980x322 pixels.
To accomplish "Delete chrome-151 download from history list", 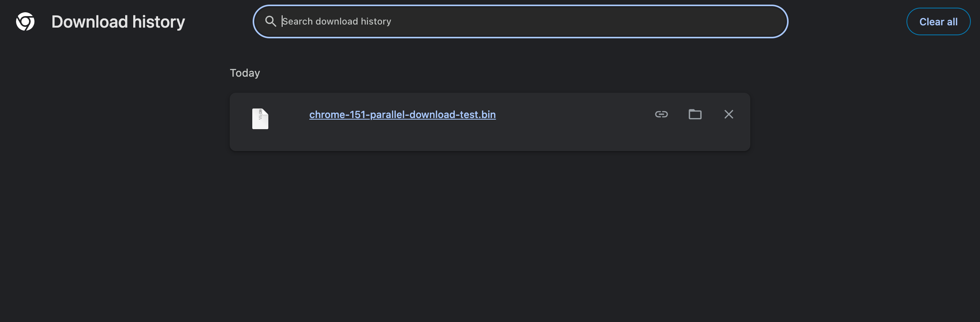I will (x=729, y=114).
